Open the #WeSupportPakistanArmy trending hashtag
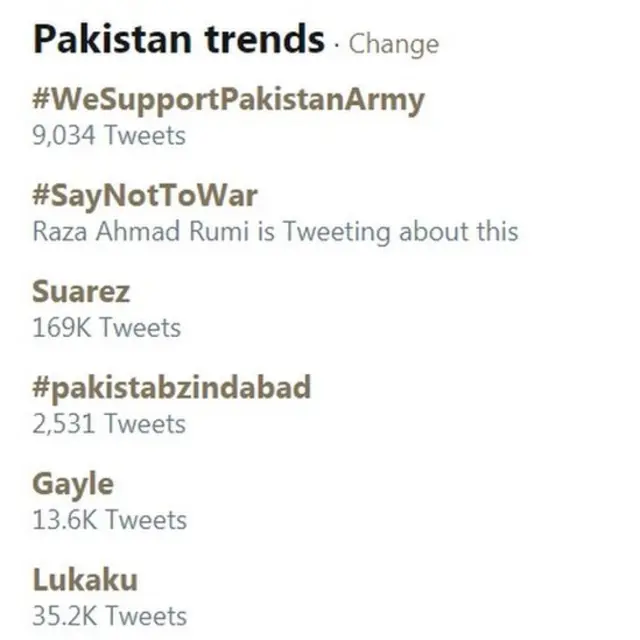The image size is (640, 640). pyautogui.click(x=228, y=100)
